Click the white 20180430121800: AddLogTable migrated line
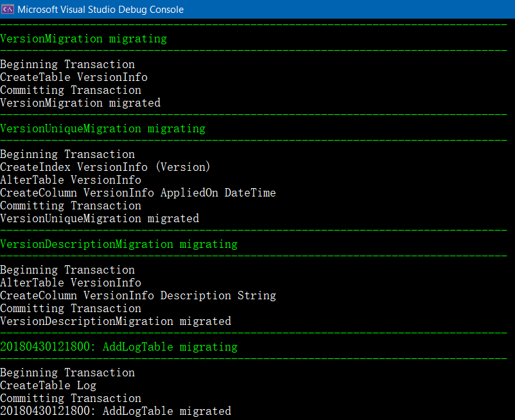This screenshot has width=515, height=420. coord(116,411)
